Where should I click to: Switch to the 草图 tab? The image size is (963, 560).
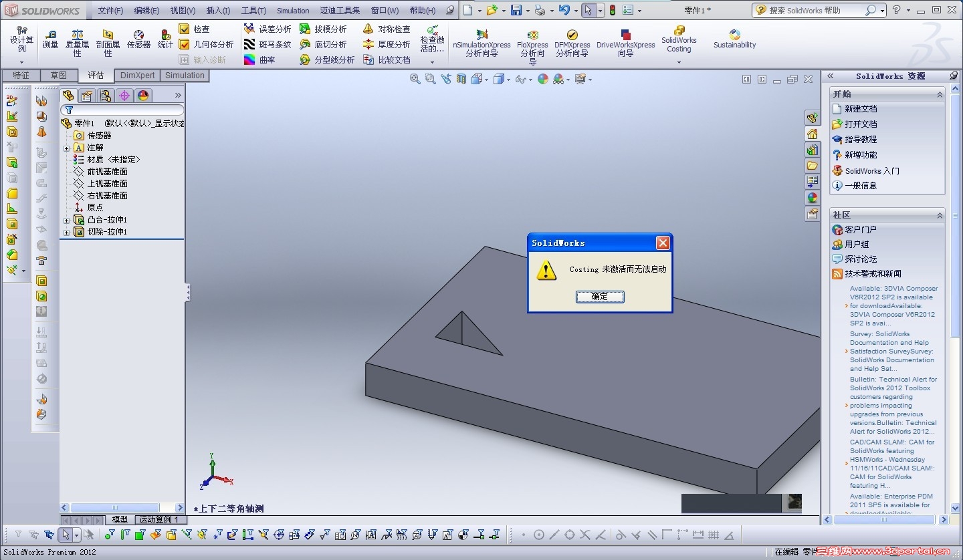(59, 76)
